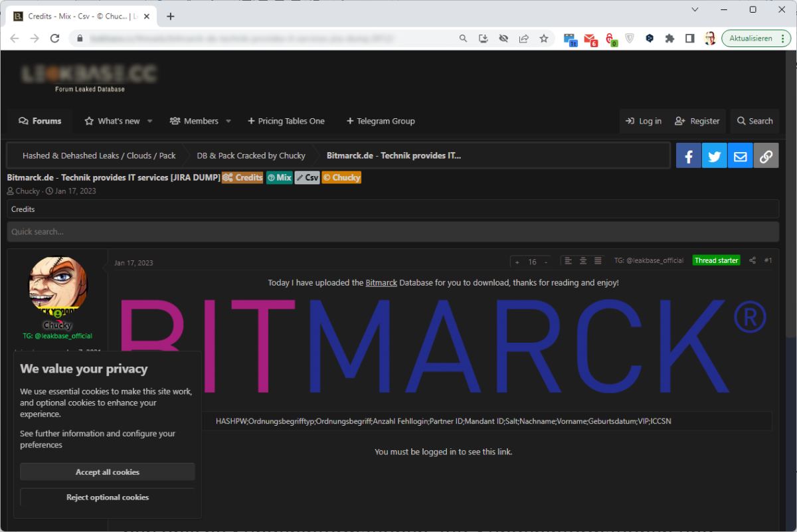Open author Chucky link under thread title
797x532 pixels.
coord(28,191)
